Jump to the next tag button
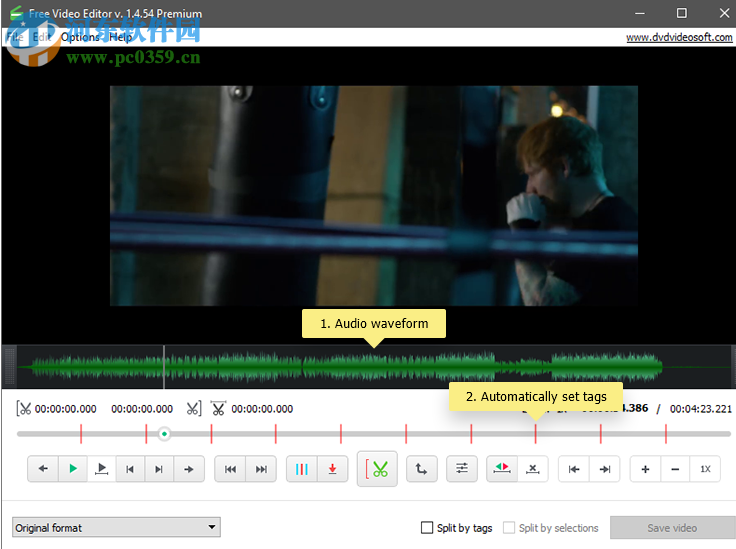This screenshot has width=736, height=549. [x=261, y=469]
